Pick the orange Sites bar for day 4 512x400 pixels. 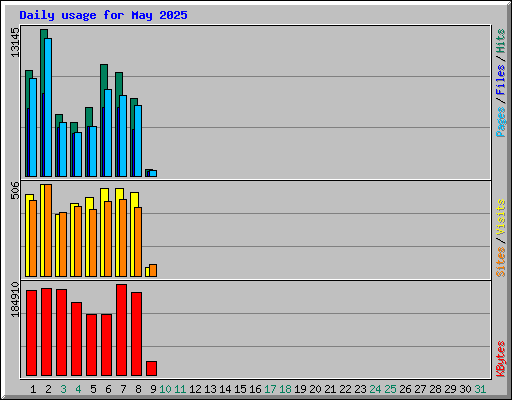pos(78,241)
